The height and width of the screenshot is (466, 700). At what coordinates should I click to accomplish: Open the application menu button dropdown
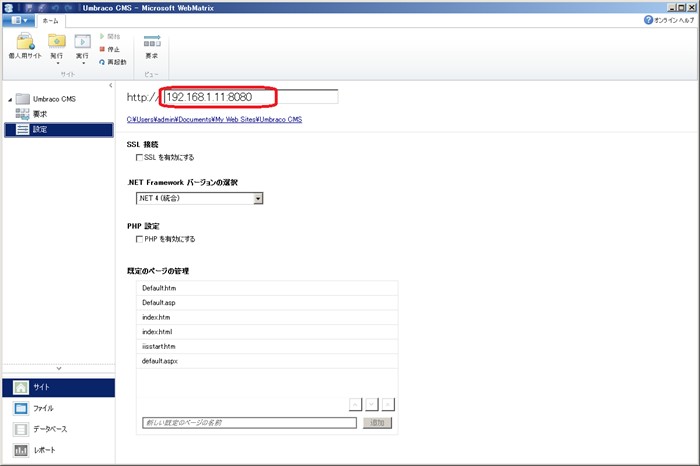point(19,19)
